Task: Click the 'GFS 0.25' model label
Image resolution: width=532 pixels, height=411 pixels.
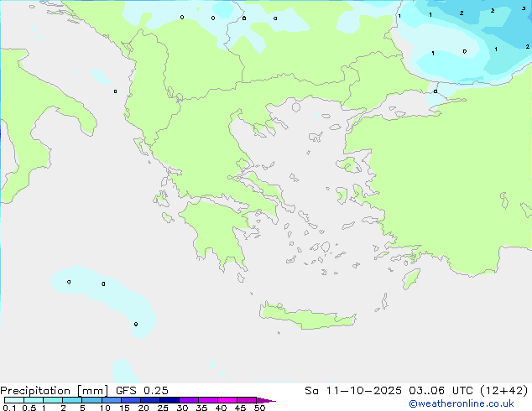Action: click(142, 391)
